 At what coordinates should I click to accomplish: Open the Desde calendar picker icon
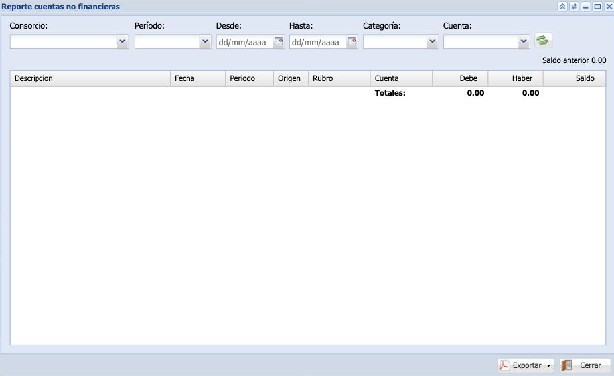[278, 42]
